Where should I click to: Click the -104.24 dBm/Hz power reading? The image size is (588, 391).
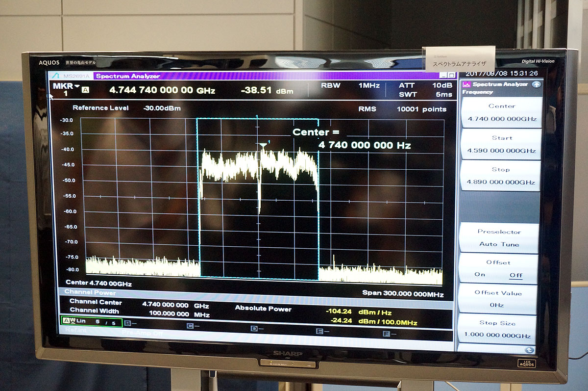(358, 312)
